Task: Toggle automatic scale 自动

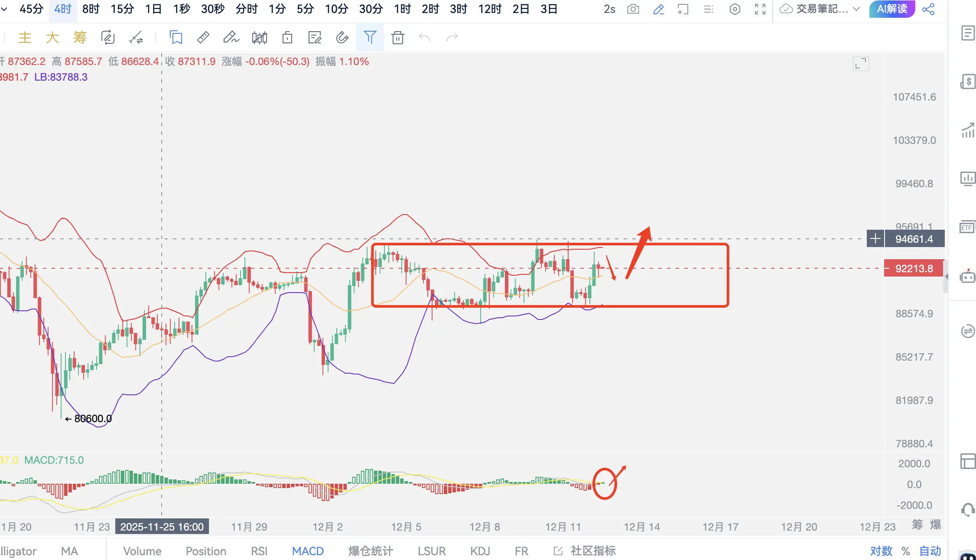Action: tap(930, 551)
